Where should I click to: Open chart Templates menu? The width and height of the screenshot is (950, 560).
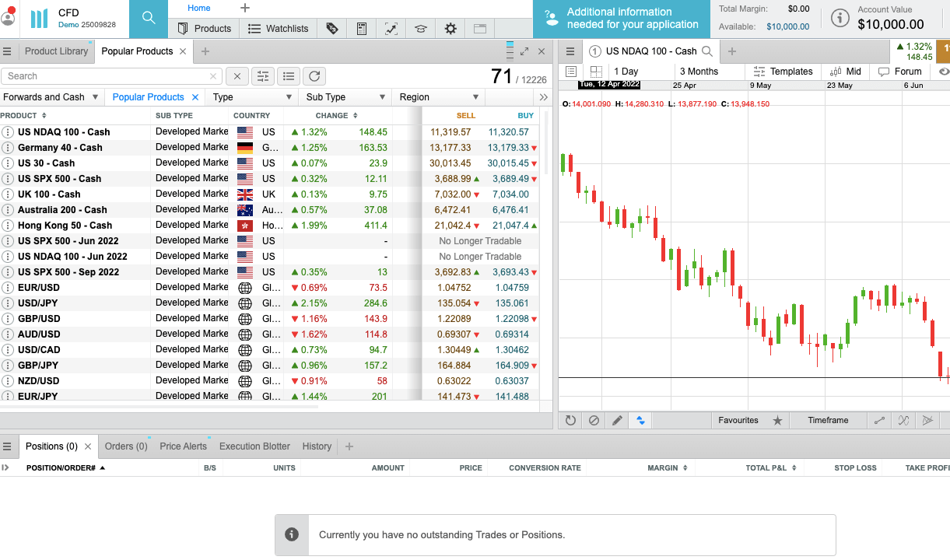(783, 72)
